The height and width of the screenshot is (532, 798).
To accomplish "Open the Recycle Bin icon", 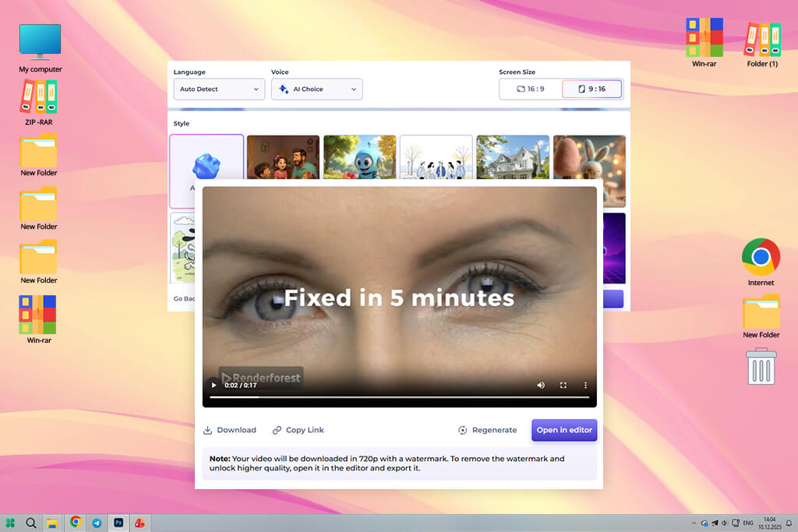I will click(x=761, y=366).
